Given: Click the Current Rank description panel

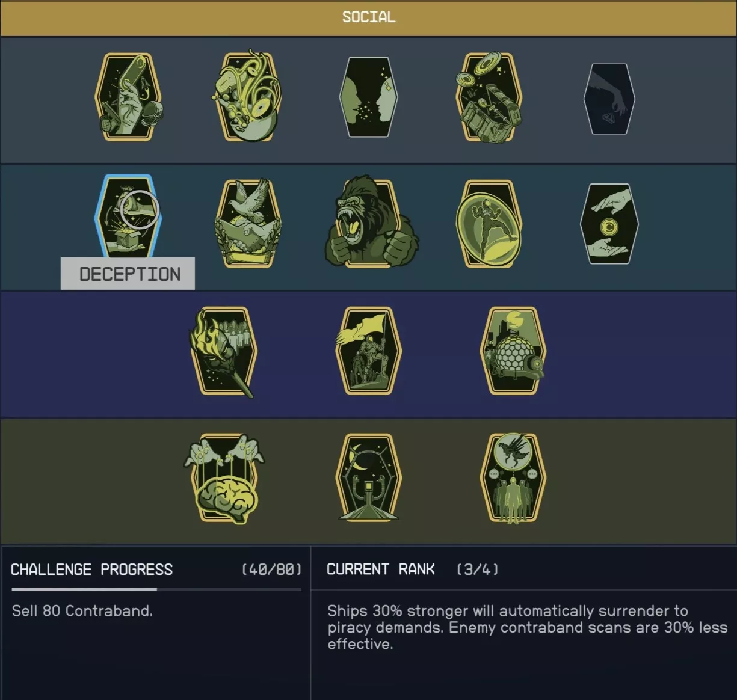Looking at the screenshot, I should (x=524, y=623).
